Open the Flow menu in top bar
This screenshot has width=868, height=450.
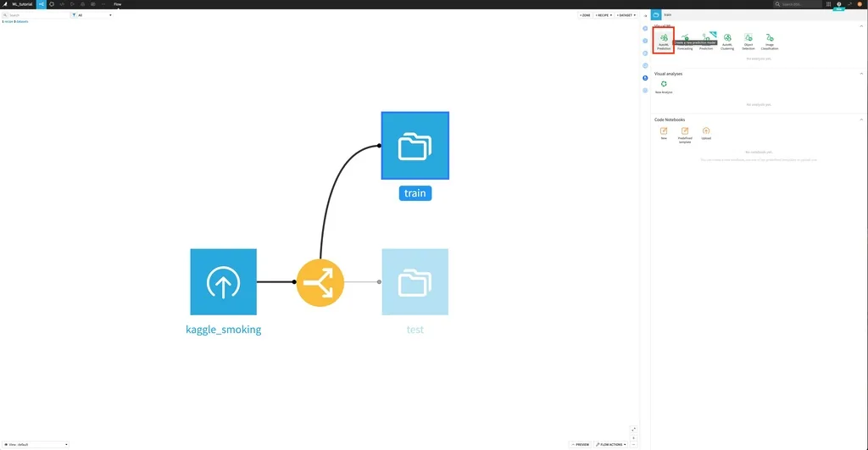117,4
